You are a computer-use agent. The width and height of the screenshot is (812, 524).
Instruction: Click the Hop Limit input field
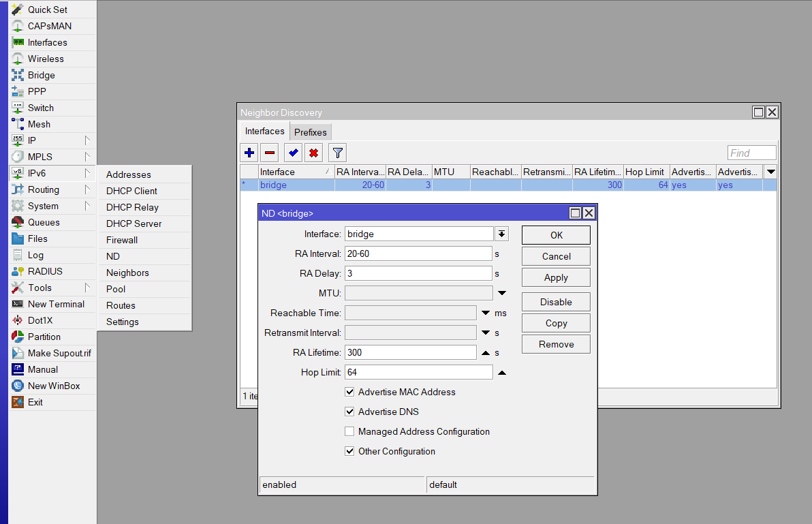point(418,372)
